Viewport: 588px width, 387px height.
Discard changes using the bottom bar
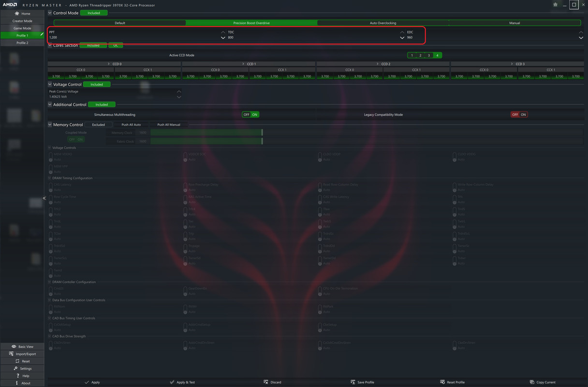pos(272,382)
